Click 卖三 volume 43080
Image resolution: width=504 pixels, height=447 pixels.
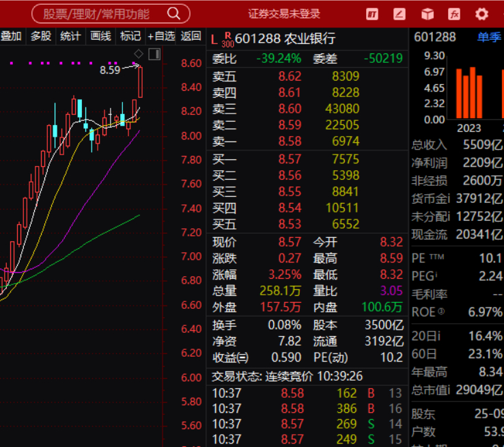coord(342,109)
